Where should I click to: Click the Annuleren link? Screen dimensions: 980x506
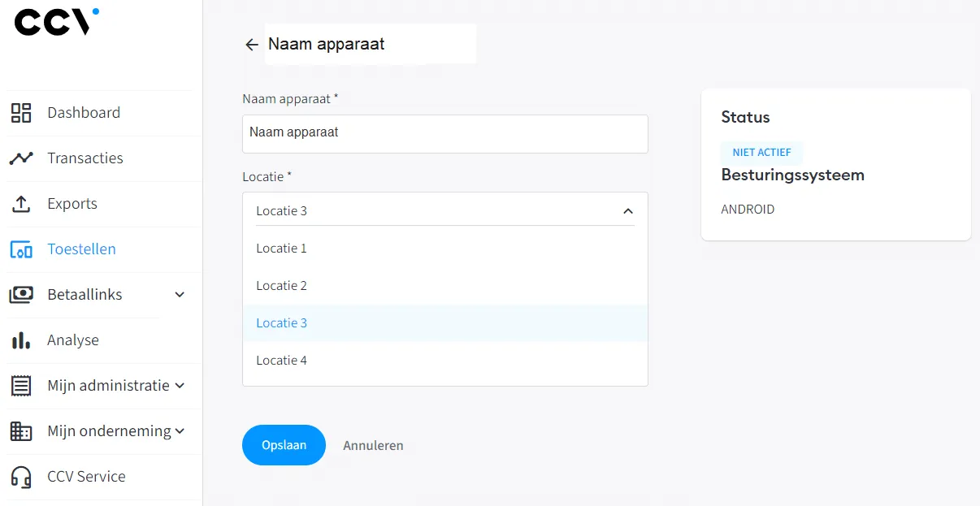coord(373,446)
